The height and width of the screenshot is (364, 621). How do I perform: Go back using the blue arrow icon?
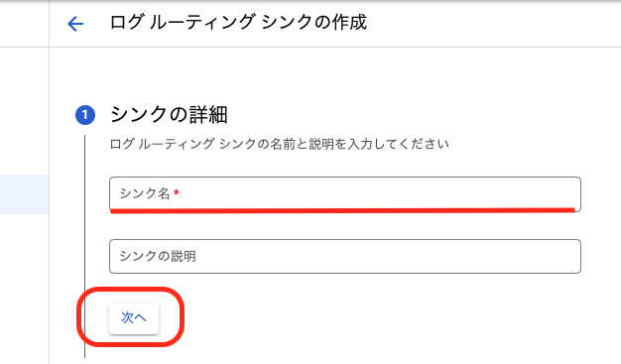pyautogui.click(x=75, y=24)
